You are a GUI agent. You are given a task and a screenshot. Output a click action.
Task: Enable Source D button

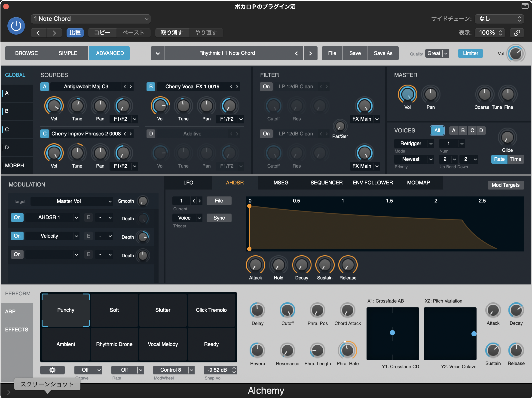click(x=151, y=134)
